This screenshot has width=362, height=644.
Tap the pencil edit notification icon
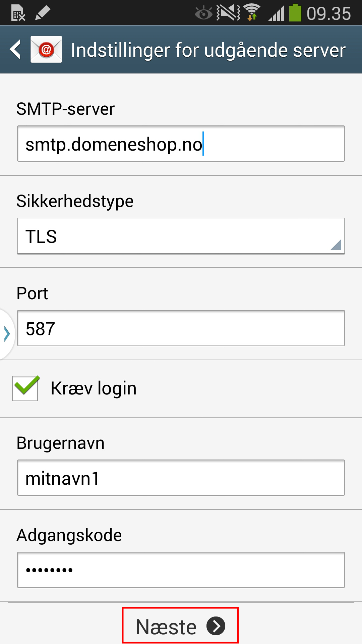pyautogui.click(x=43, y=13)
